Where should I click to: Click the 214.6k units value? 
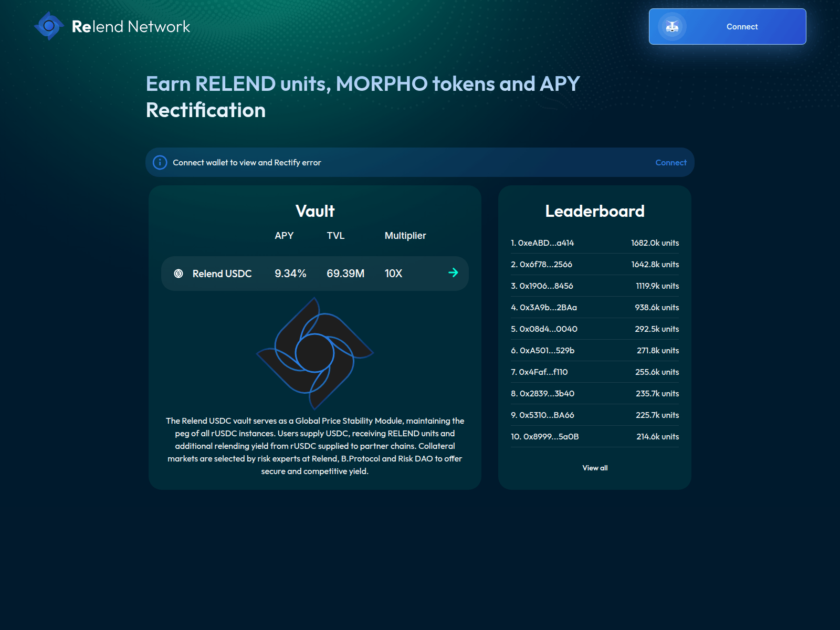click(657, 437)
